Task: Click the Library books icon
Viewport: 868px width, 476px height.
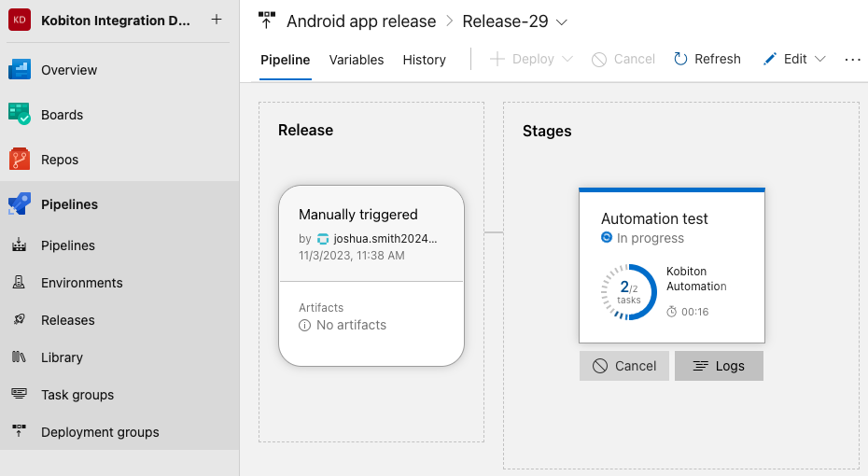Action: [x=19, y=357]
